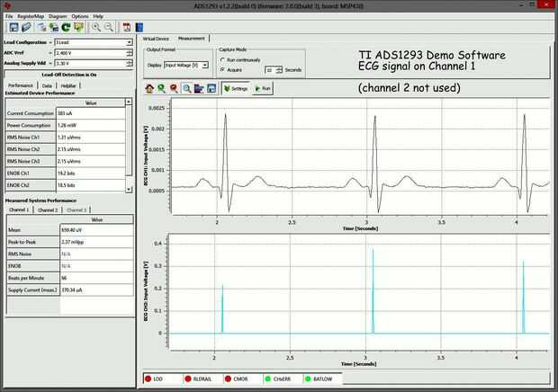
Task: Click the floppy-disk save icon in top toolbar
Action: pyautogui.click(x=13, y=27)
